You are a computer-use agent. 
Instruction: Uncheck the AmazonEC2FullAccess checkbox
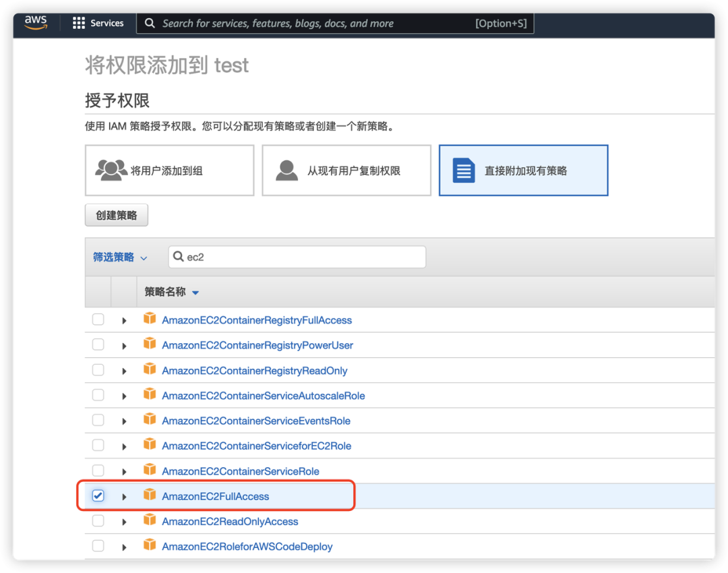tap(98, 495)
